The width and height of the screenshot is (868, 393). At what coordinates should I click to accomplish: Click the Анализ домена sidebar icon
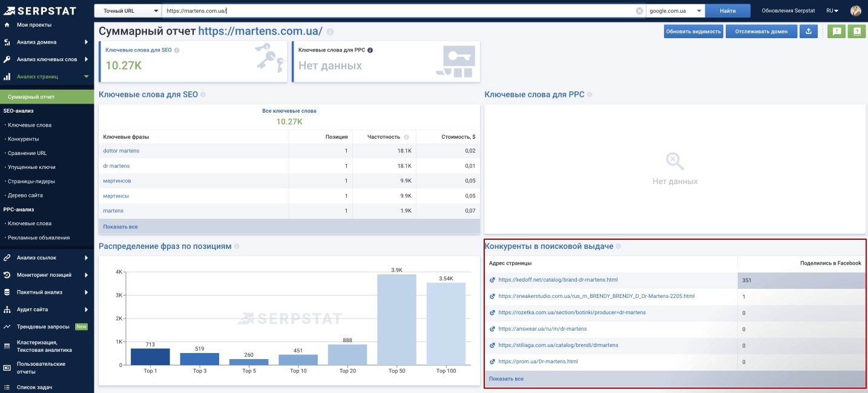pyautogui.click(x=7, y=42)
